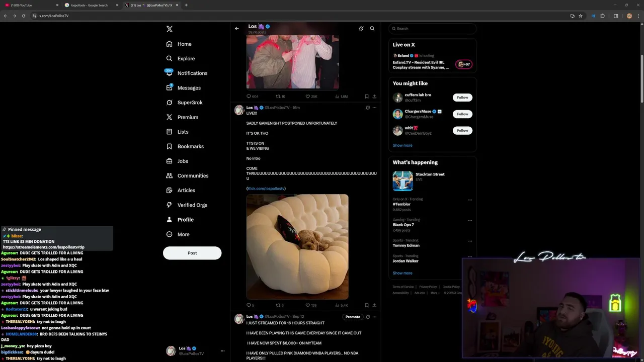Open options for Black Ops 7 trend

(x=470, y=221)
